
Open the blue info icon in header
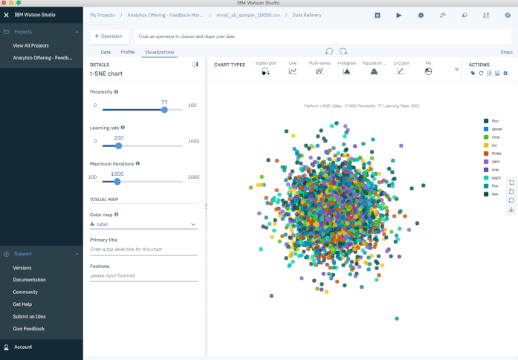pyautogui.click(x=421, y=15)
